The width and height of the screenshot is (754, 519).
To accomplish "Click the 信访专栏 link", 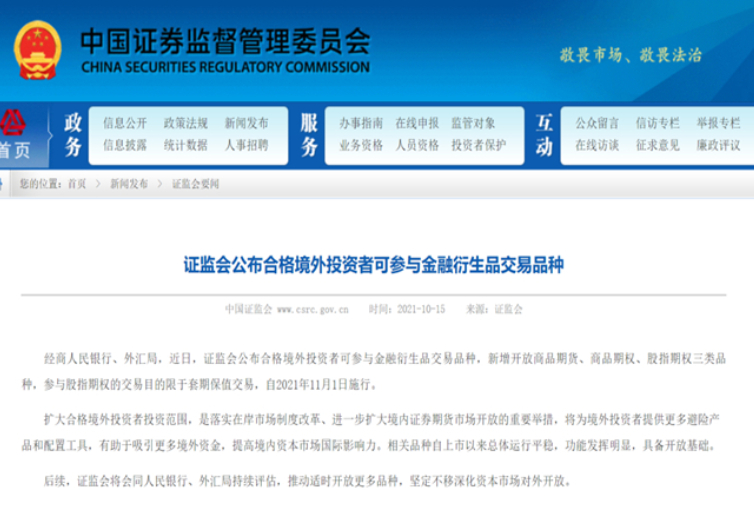I will (657, 123).
